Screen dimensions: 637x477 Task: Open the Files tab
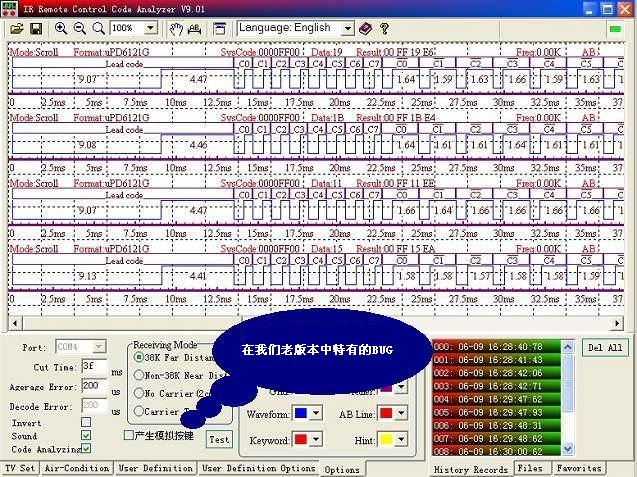click(x=530, y=468)
